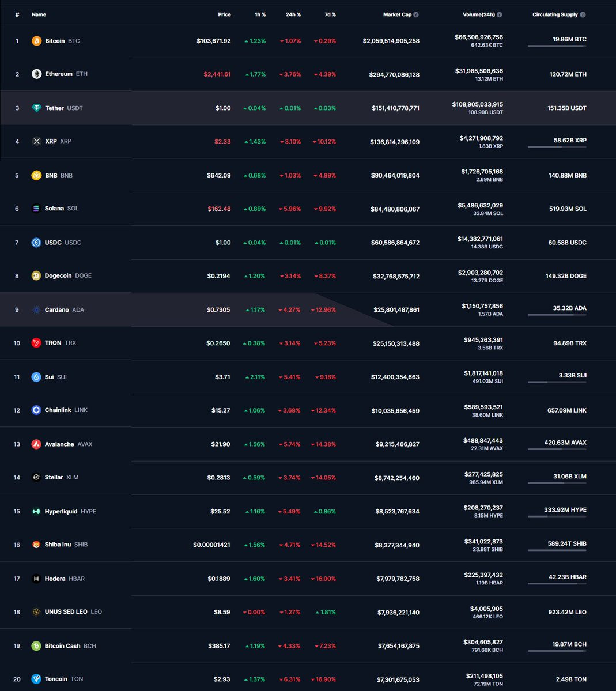Screen dimensions: 616x691
Task: Click Solana 24h change 5.96%
Action: (290, 209)
